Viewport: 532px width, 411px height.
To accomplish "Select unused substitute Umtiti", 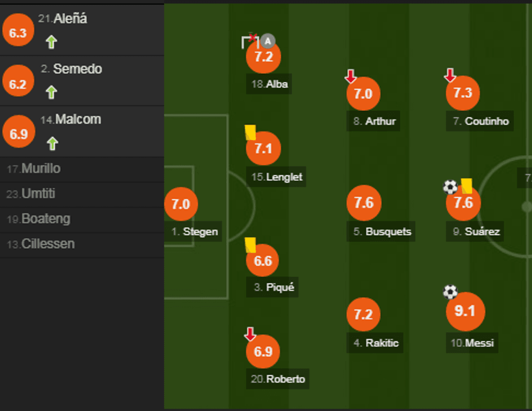I will tap(38, 194).
